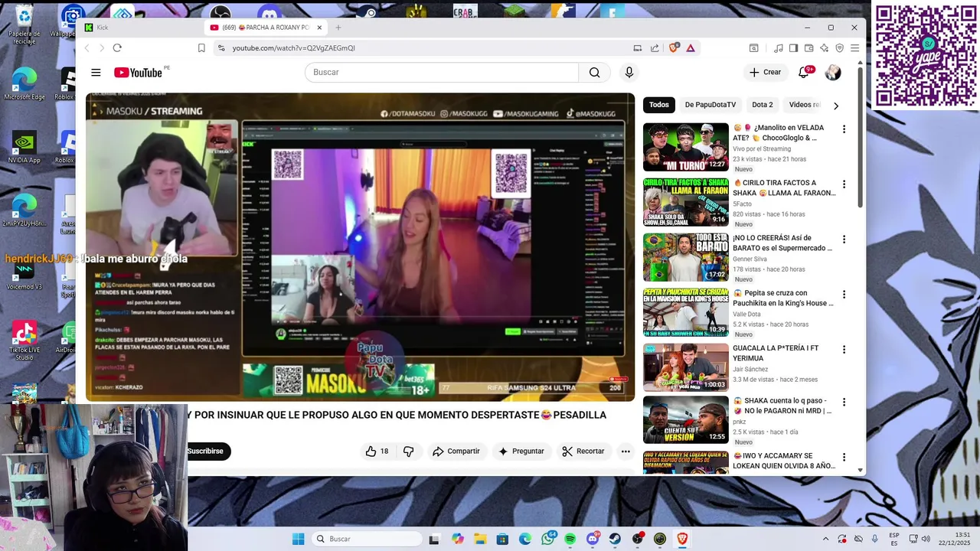Open Papelera de reciclaje on desktop
This screenshot has width=980, height=551.
point(24,24)
